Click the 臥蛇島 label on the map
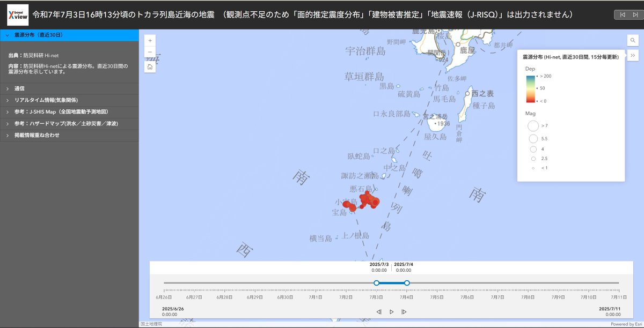The height and width of the screenshot is (328, 644). (x=359, y=156)
